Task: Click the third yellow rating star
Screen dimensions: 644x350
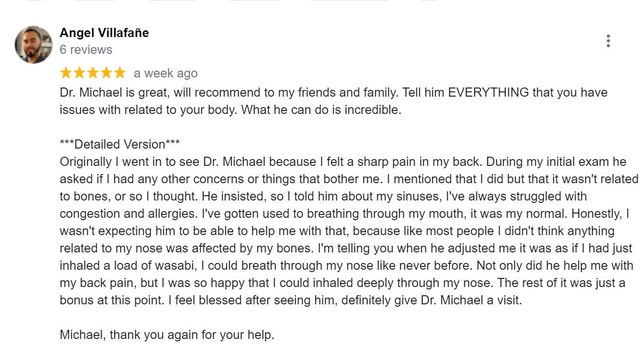Action: [x=92, y=73]
